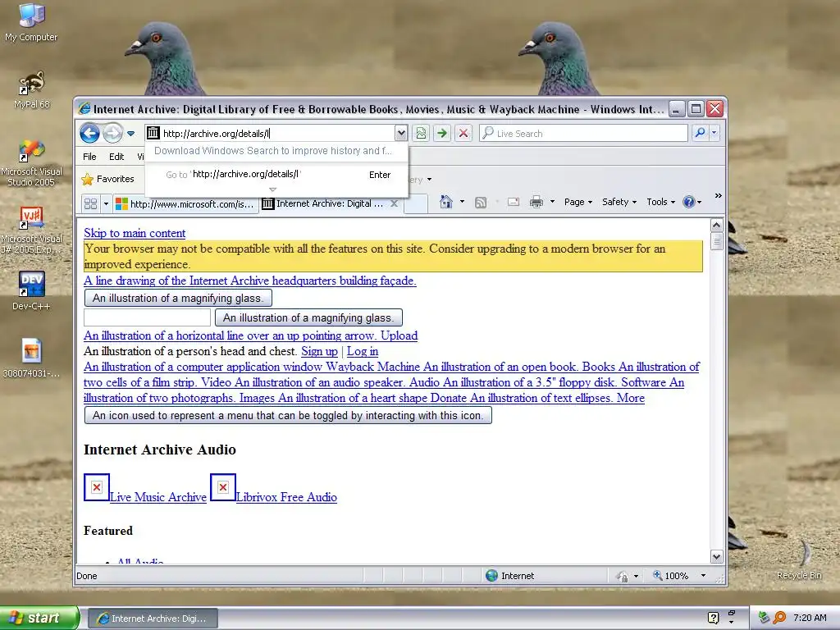This screenshot has width=840, height=630.
Task: Click the Print icon
Action: click(x=536, y=202)
